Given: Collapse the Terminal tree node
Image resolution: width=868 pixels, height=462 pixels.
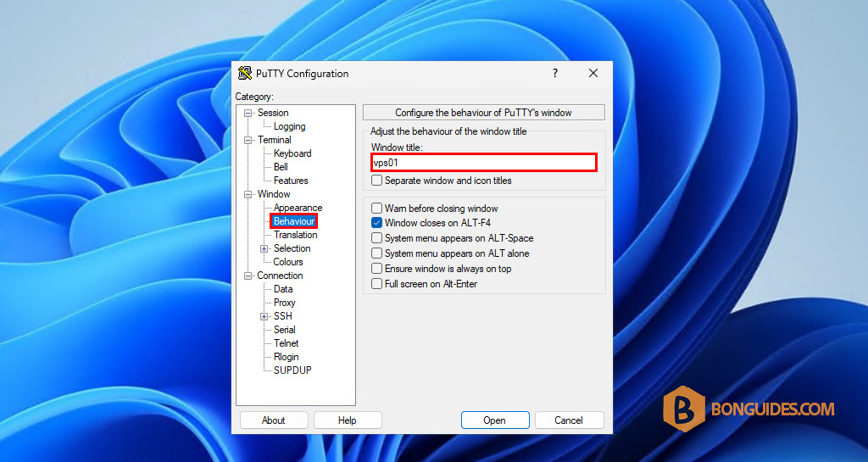Looking at the screenshot, I should point(248,140).
